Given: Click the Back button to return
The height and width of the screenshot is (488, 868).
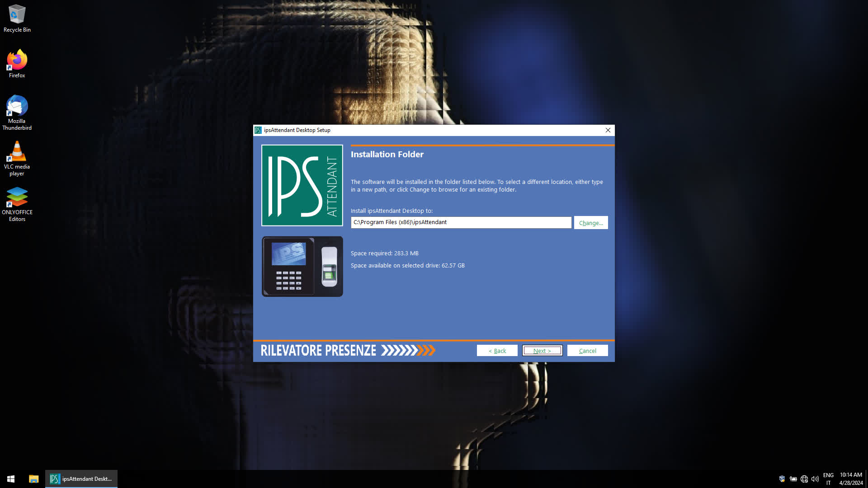Looking at the screenshot, I should 496,350.
